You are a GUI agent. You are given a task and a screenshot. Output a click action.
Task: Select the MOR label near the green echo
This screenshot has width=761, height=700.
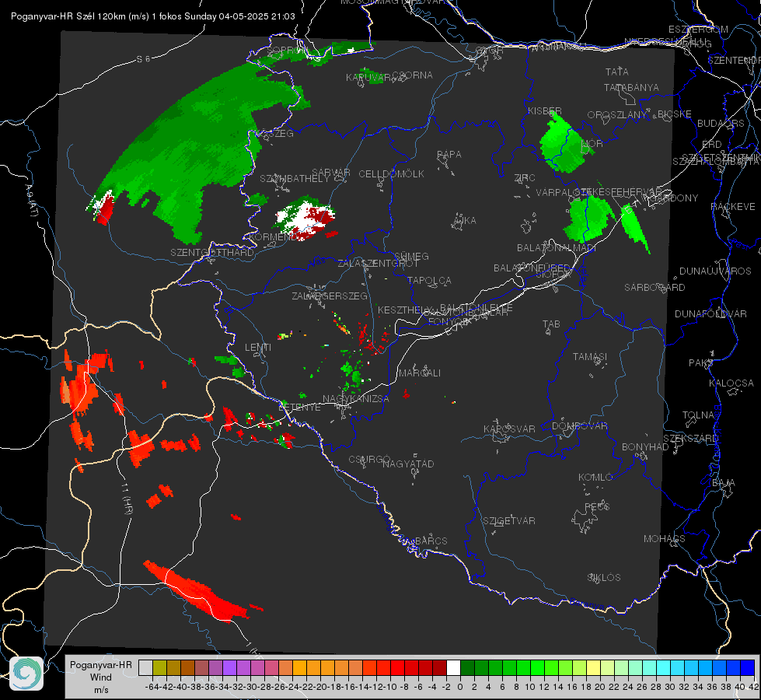click(592, 144)
